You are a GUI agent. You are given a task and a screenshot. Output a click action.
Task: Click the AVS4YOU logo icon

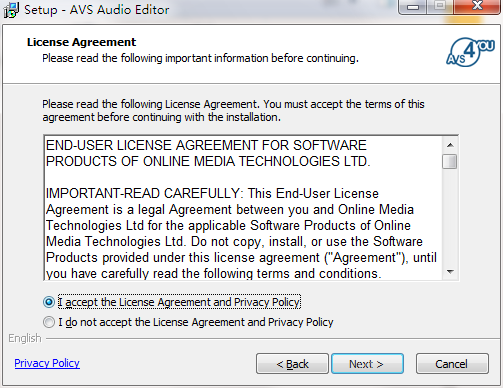pyautogui.click(x=470, y=52)
